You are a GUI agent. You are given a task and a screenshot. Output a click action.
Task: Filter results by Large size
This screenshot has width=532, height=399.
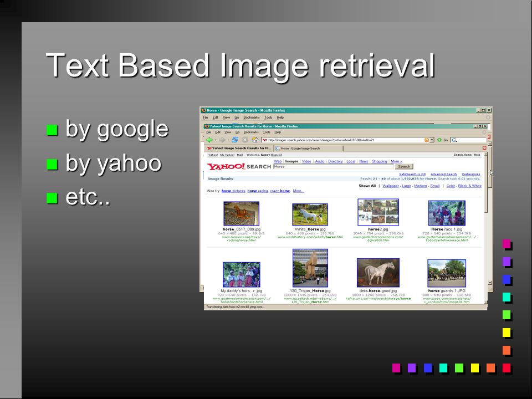(406, 186)
